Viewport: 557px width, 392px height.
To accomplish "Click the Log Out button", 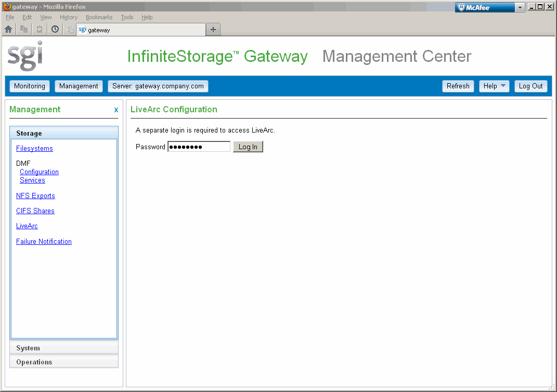I will (x=530, y=86).
